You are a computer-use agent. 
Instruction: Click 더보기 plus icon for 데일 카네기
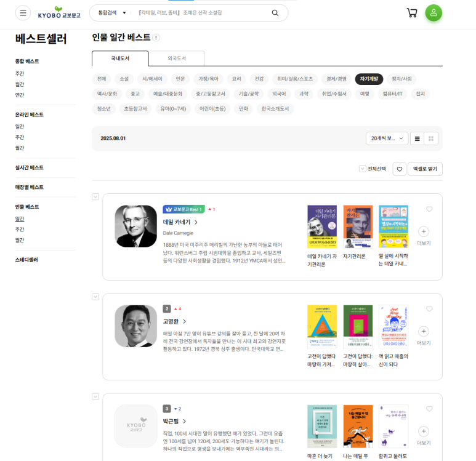coord(424,231)
